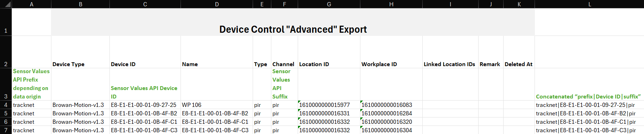The image size is (644, 134).
Task: Select column B header
Action: click(81, 4)
